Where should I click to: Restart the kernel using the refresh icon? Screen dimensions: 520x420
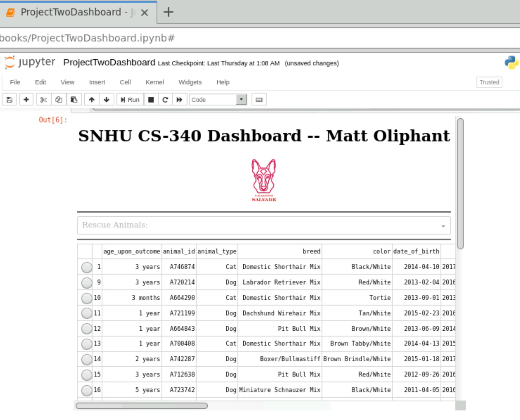click(165, 99)
